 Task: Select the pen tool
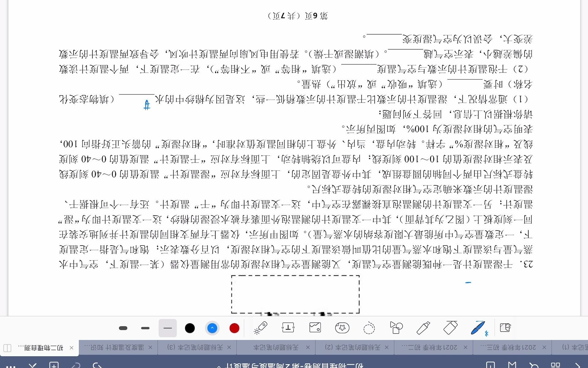point(478,328)
